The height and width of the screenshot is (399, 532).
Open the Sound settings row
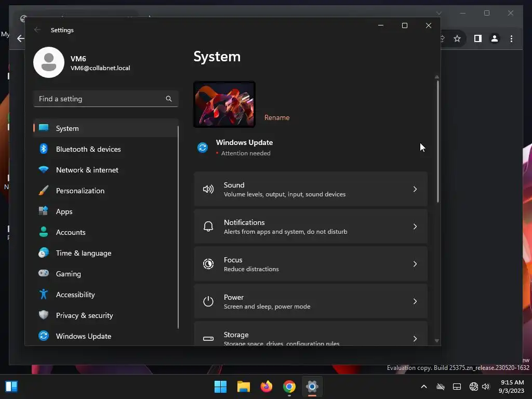coord(311,189)
